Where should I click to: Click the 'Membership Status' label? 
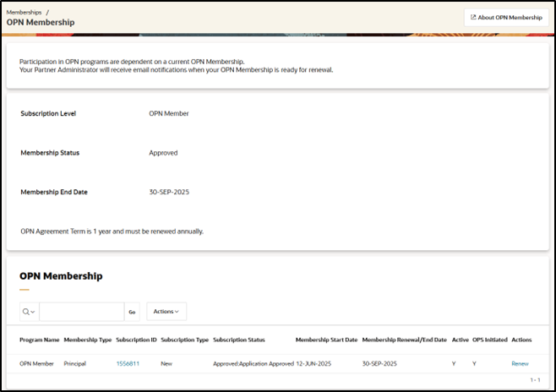pyautogui.click(x=50, y=153)
